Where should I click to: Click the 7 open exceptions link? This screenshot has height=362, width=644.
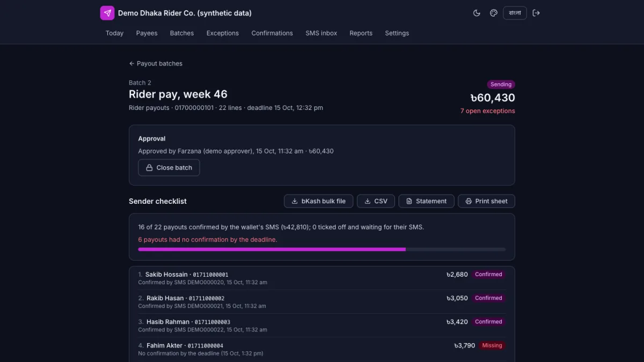[488, 111]
